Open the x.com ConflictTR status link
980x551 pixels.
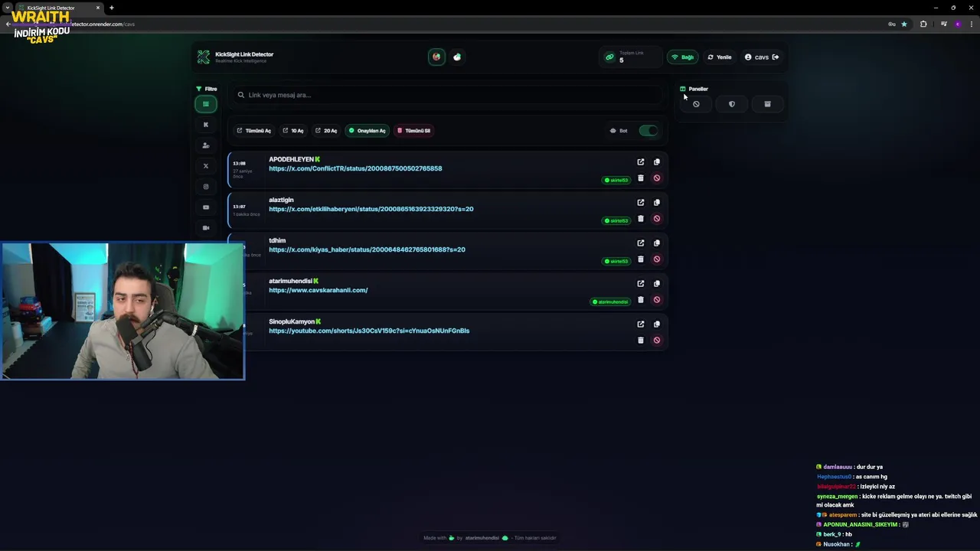[x=355, y=168]
